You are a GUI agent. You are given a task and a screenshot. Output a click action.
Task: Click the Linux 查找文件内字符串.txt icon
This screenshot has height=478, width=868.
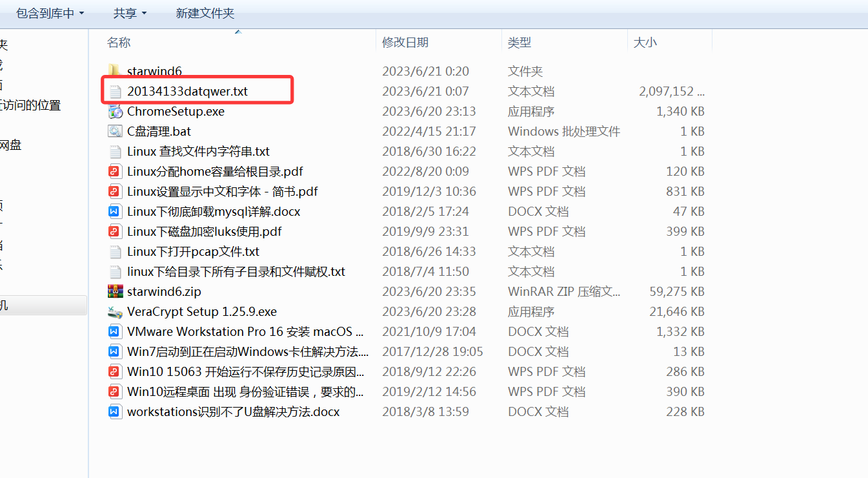pyautogui.click(x=115, y=151)
